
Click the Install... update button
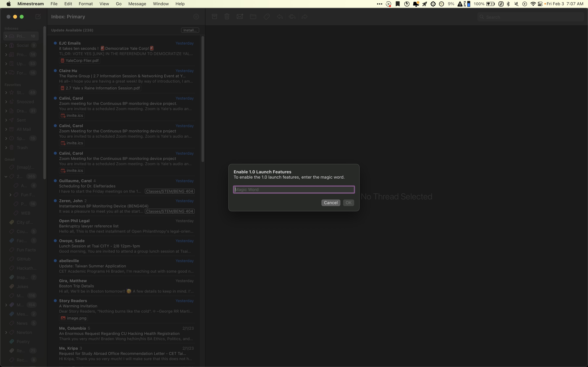[x=190, y=30]
